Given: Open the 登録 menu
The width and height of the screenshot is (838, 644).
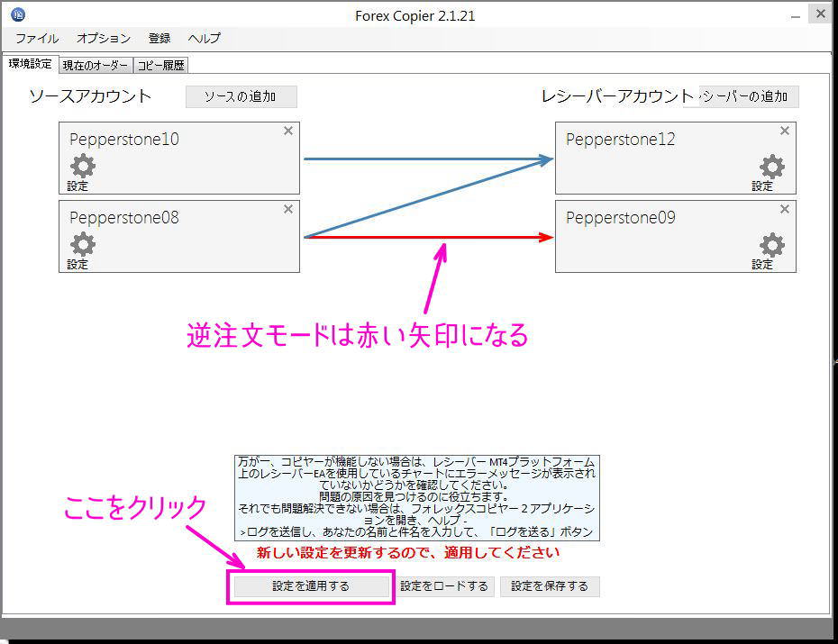Looking at the screenshot, I should point(159,38).
